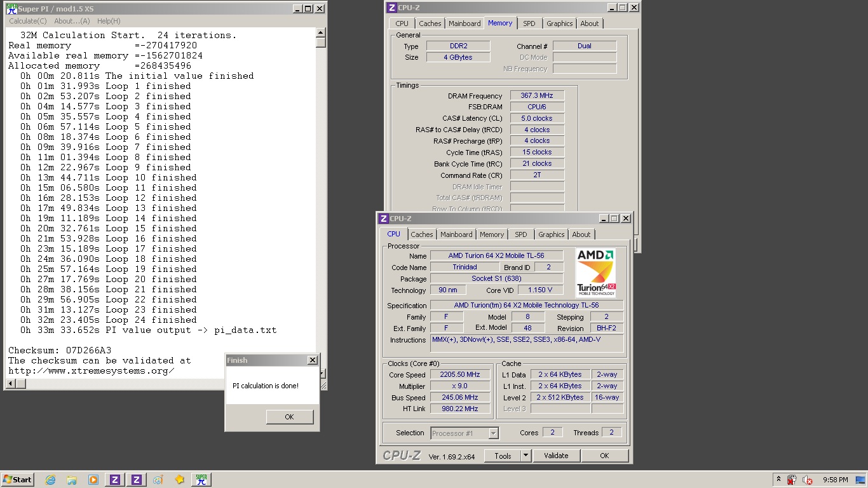Viewport: 868px width, 488px height.
Task: Click the Tools button in CPU-Z
Action: pos(503,456)
